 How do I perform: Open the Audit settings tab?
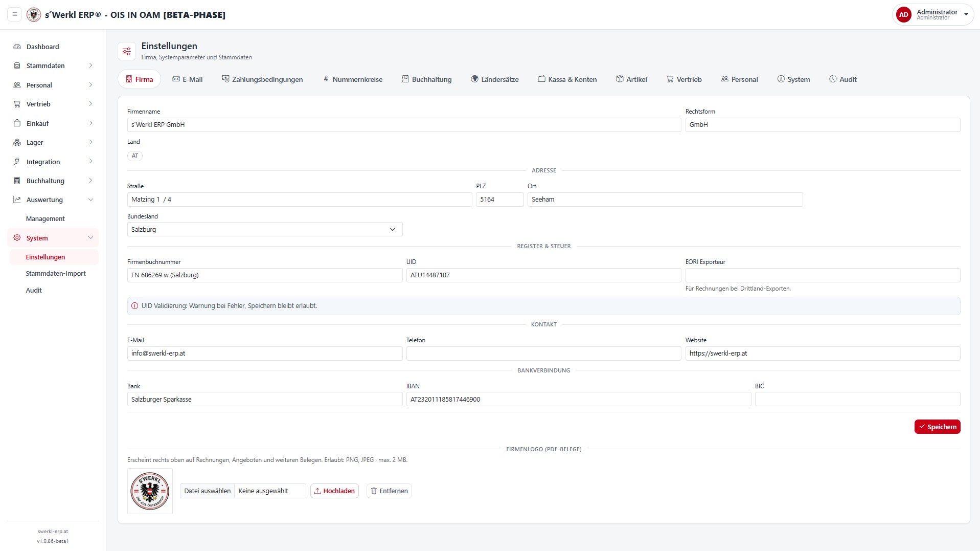coord(843,79)
